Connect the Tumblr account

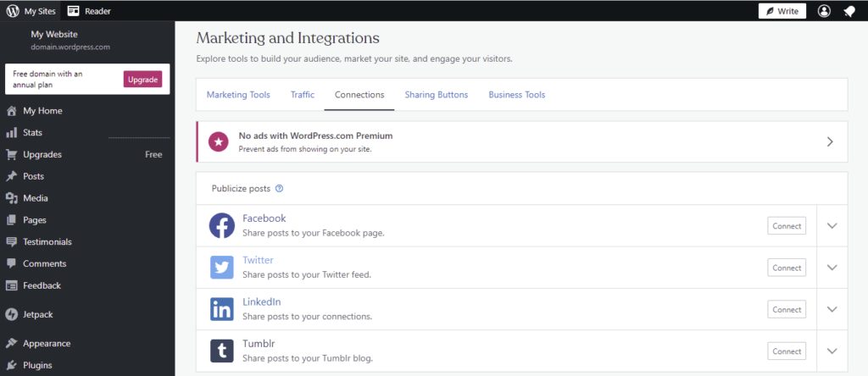787,351
